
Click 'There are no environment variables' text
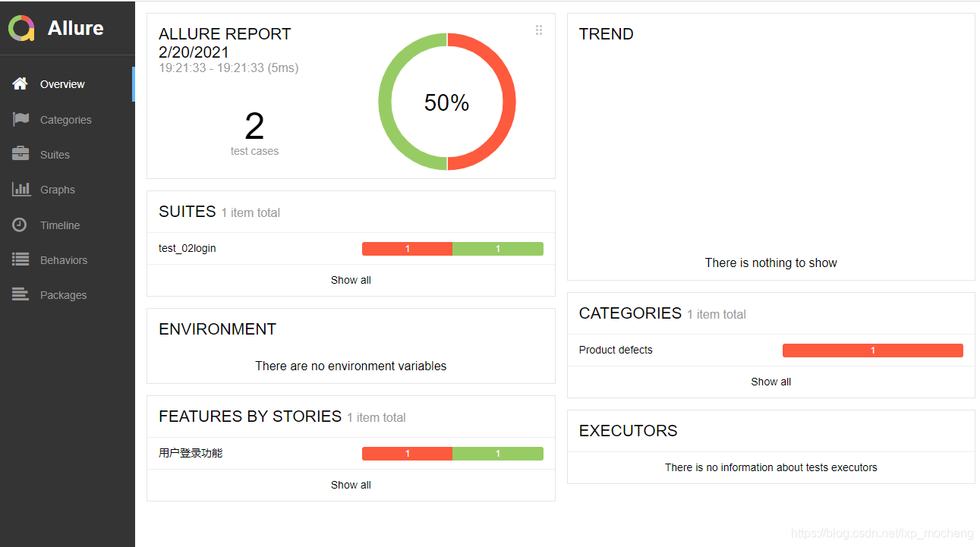point(351,366)
